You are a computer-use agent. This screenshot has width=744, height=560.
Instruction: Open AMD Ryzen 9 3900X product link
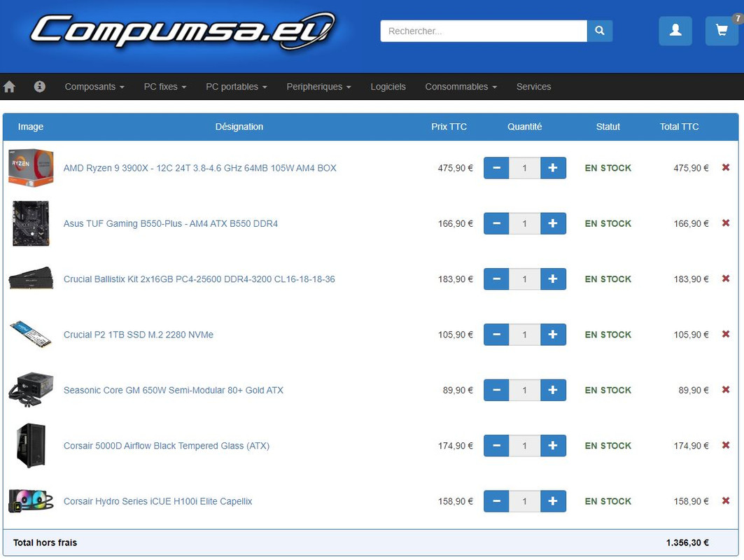[199, 168]
